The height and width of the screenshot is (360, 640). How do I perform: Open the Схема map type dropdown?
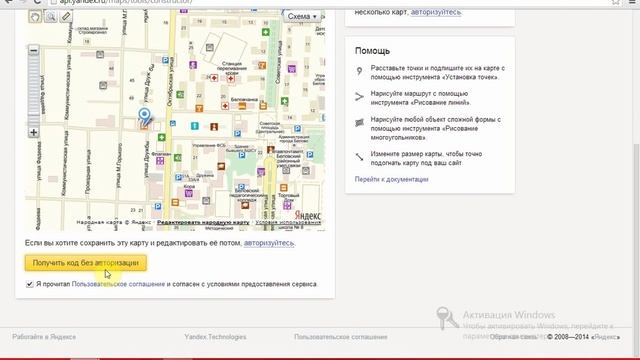tap(302, 16)
